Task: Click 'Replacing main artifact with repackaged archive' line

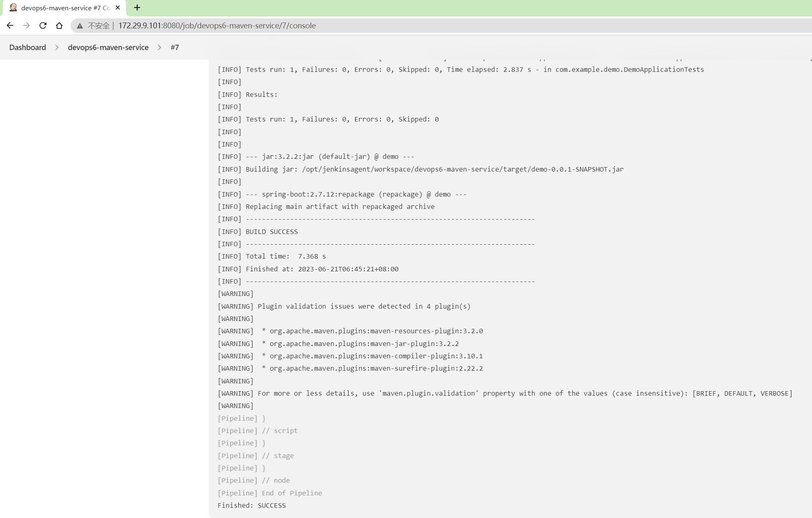Action: coord(326,206)
